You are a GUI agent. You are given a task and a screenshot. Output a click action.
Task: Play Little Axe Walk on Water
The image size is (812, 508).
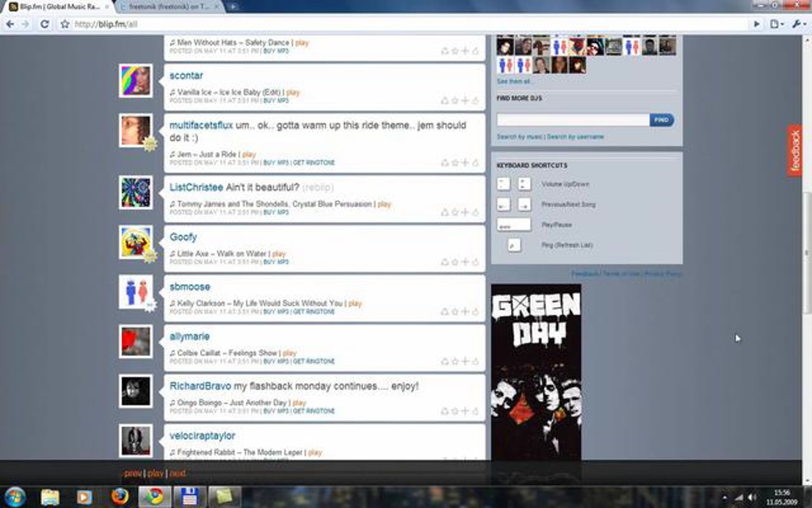pyautogui.click(x=279, y=254)
